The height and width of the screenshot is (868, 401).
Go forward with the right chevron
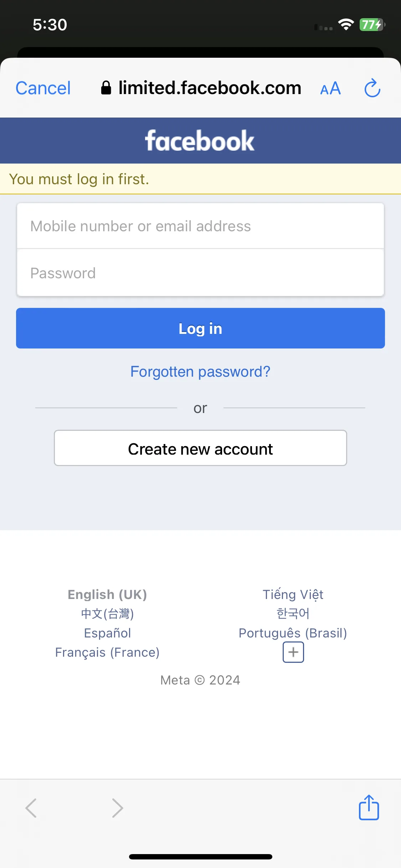click(118, 808)
